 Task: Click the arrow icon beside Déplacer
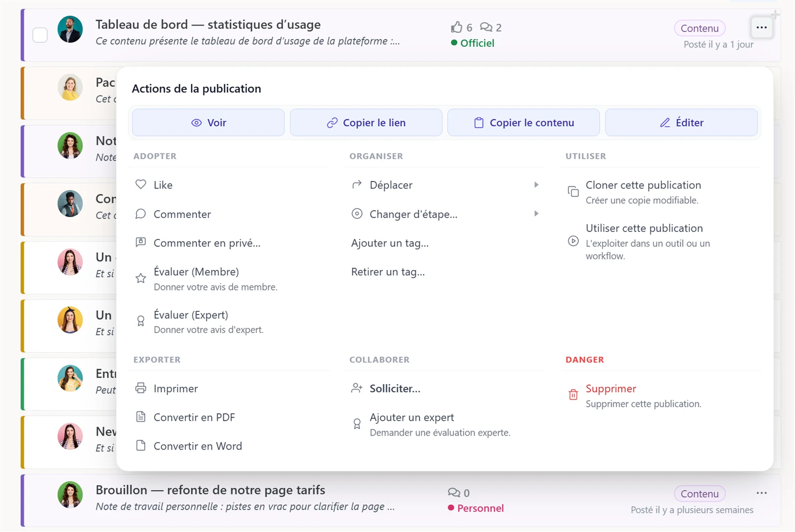pyautogui.click(x=357, y=185)
